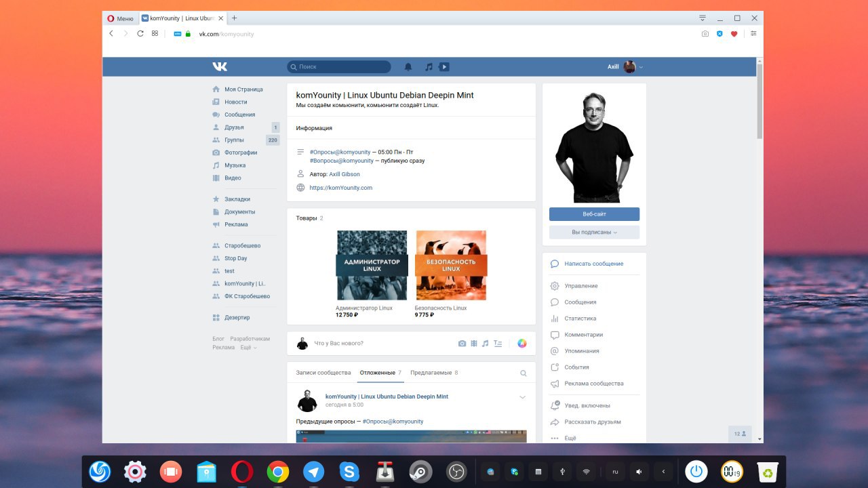The width and height of the screenshot is (868, 488).
Task: Search community posts with magnifier icon
Action: [523, 373]
